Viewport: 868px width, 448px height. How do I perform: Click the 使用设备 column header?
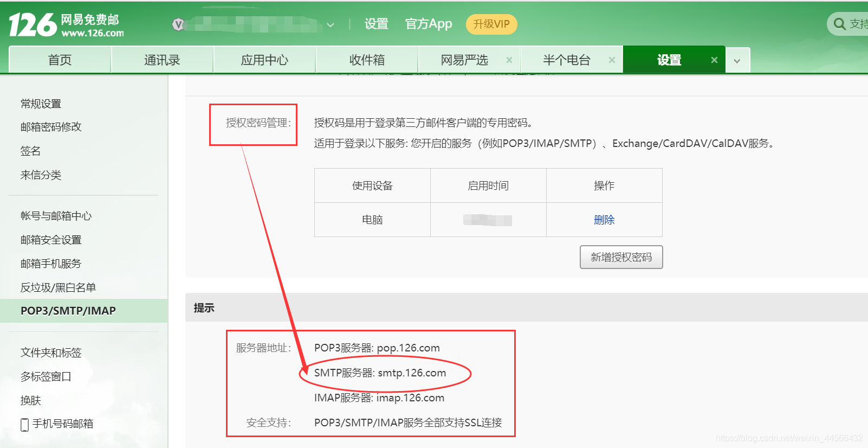pyautogui.click(x=372, y=185)
